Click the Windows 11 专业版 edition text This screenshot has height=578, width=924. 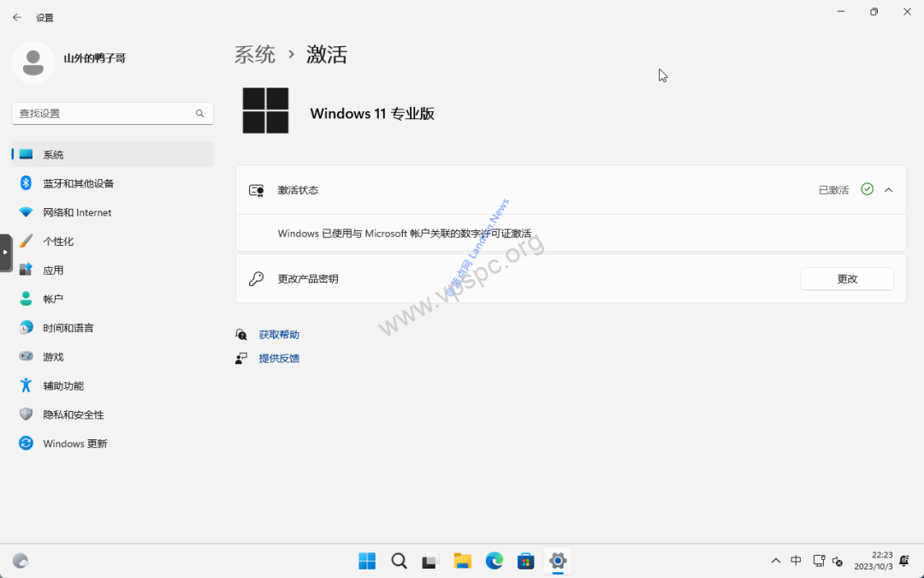372,113
